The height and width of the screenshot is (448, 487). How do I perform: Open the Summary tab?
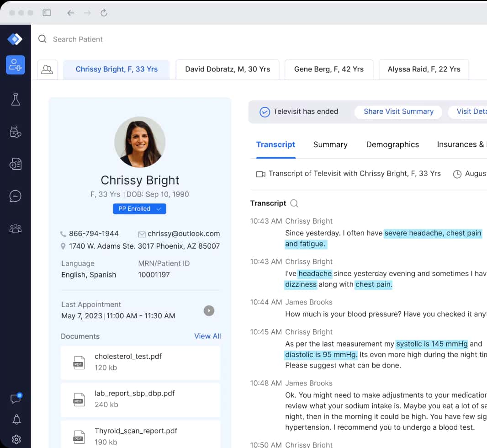tap(330, 144)
